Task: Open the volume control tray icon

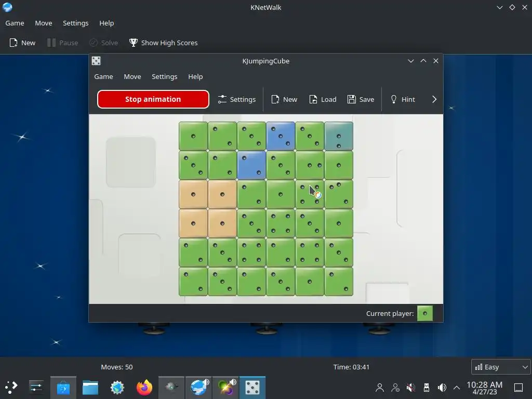Action: (442, 387)
